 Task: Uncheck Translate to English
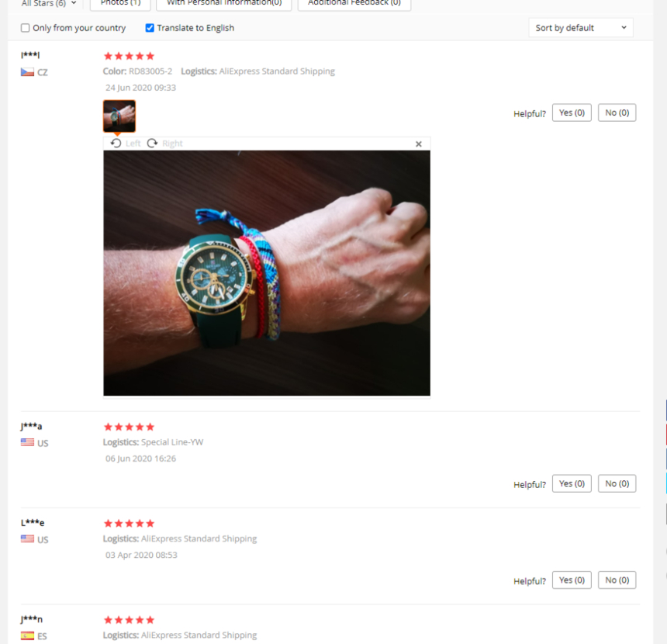click(x=150, y=28)
